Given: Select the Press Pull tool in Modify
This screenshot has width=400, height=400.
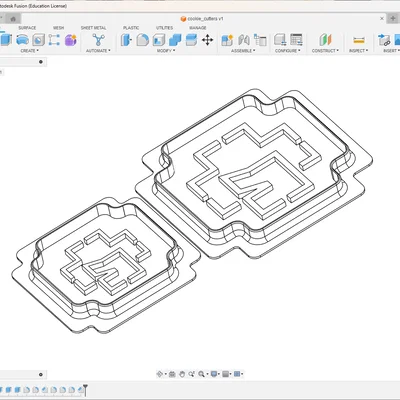Looking at the screenshot, I should (x=126, y=40).
